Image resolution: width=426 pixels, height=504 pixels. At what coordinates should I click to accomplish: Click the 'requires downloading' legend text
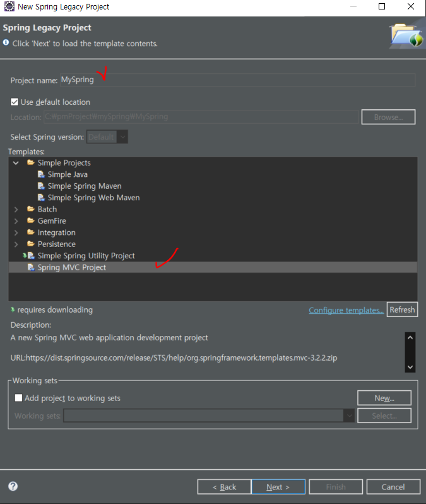click(55, 310)
